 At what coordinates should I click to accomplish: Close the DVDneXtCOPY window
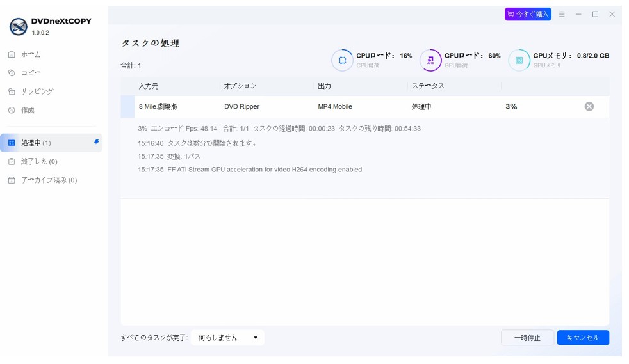click(612, 14)
